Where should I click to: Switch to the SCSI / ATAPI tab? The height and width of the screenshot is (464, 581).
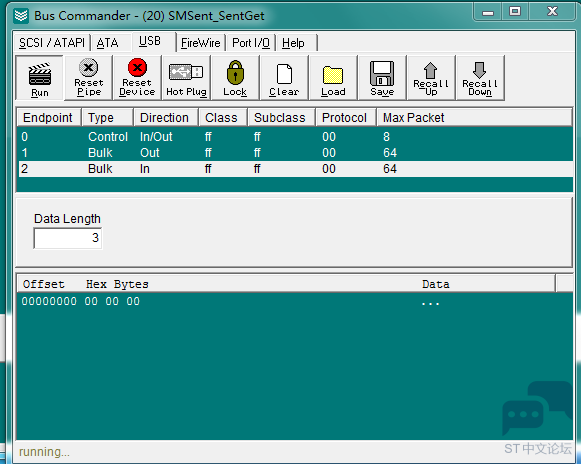tap(52, 43)
